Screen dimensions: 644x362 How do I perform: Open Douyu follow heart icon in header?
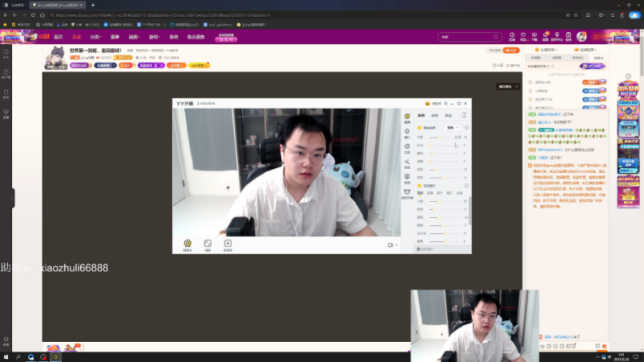pos(522,36)
